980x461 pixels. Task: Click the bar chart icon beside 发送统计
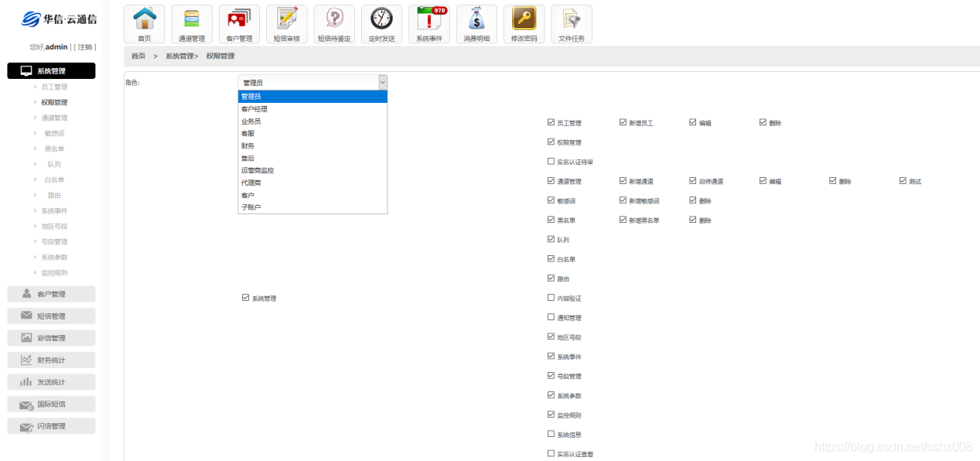point(27,381)
